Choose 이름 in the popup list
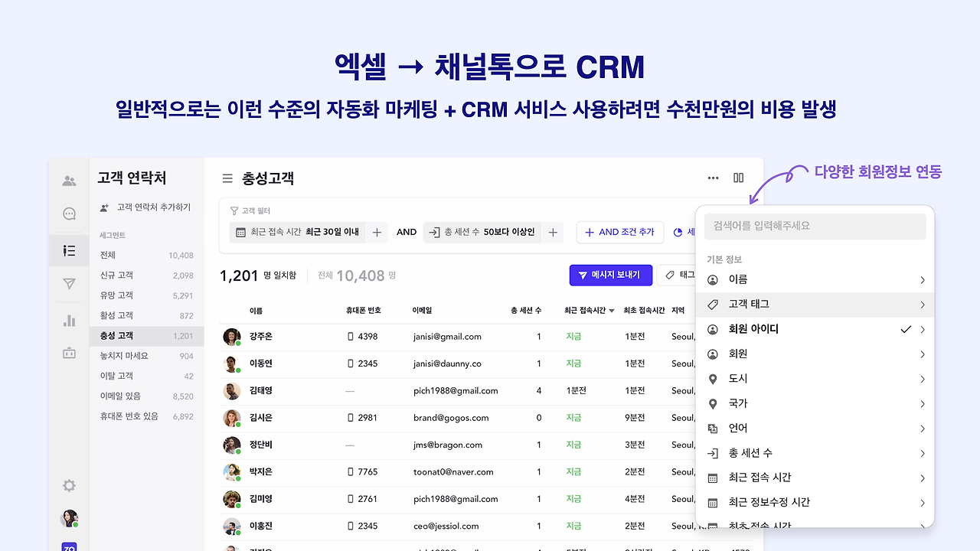The image size is (980, 551). click(x=815, y=280)
